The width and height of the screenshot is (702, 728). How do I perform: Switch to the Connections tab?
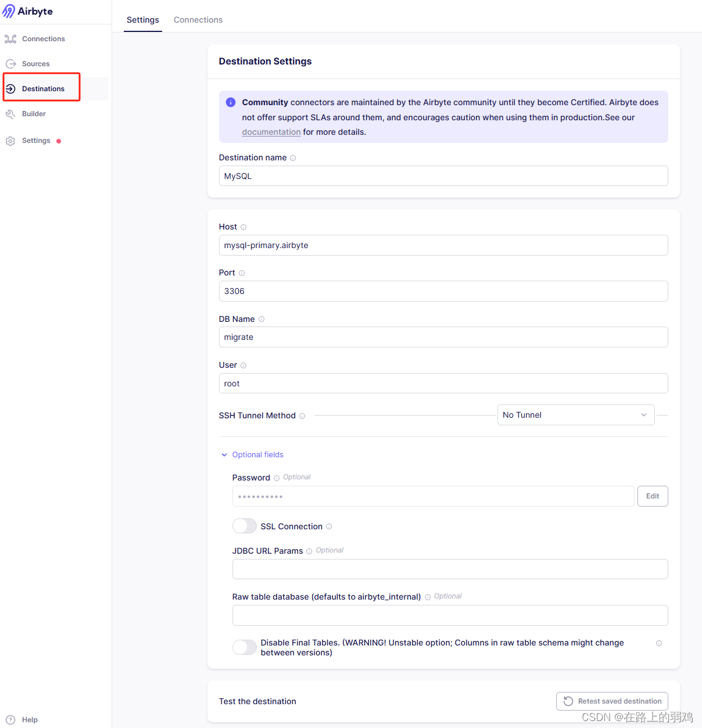pos(198,20)
